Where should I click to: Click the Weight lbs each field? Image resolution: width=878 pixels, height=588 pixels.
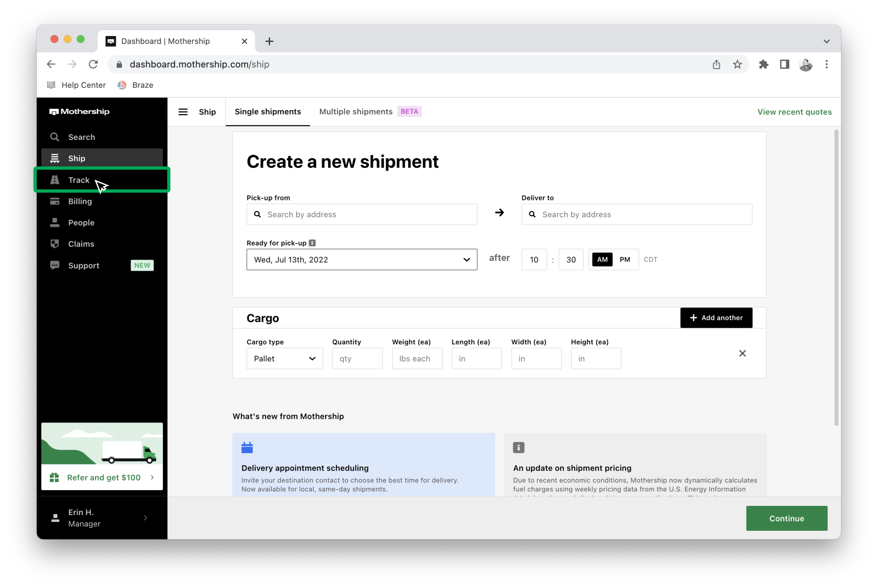417,359
